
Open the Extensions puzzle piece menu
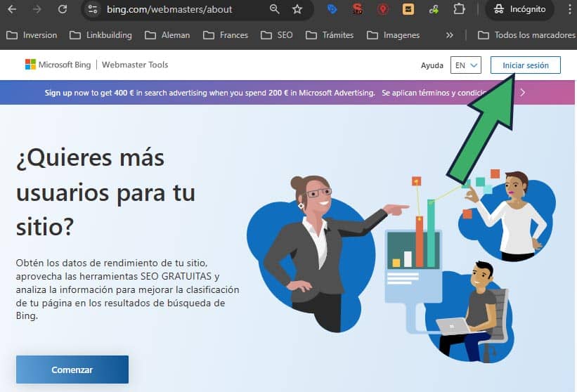(459, 9)
